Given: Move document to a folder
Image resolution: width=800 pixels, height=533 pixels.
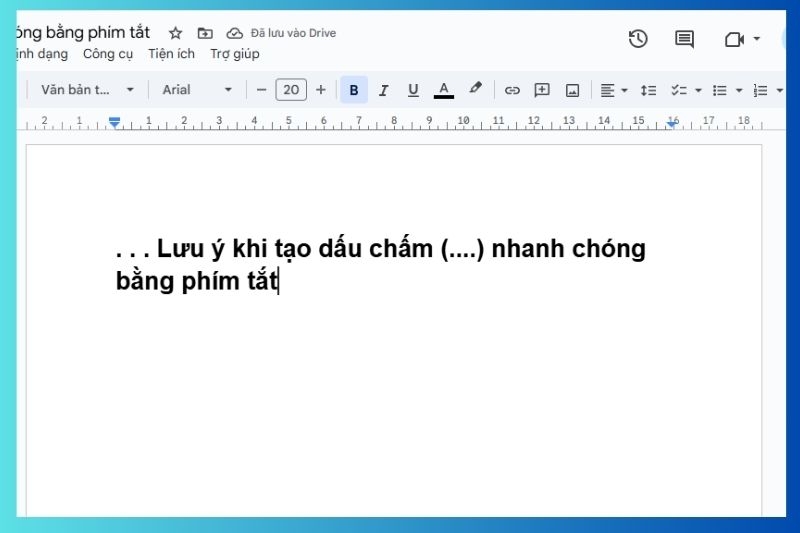Looking at the screenshot, I should click(205, 33).
